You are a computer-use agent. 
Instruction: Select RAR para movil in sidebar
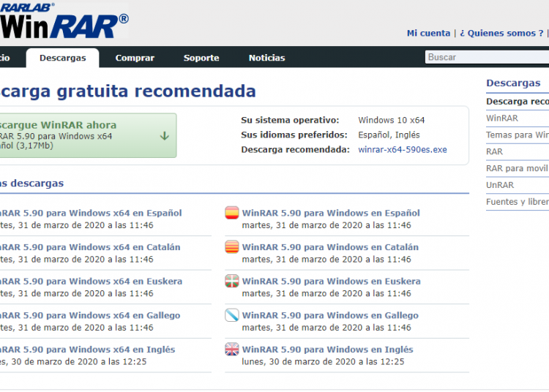518,168
